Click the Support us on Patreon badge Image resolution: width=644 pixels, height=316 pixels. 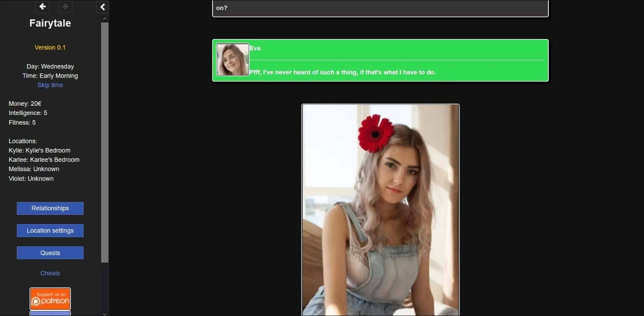click(50, 298)
